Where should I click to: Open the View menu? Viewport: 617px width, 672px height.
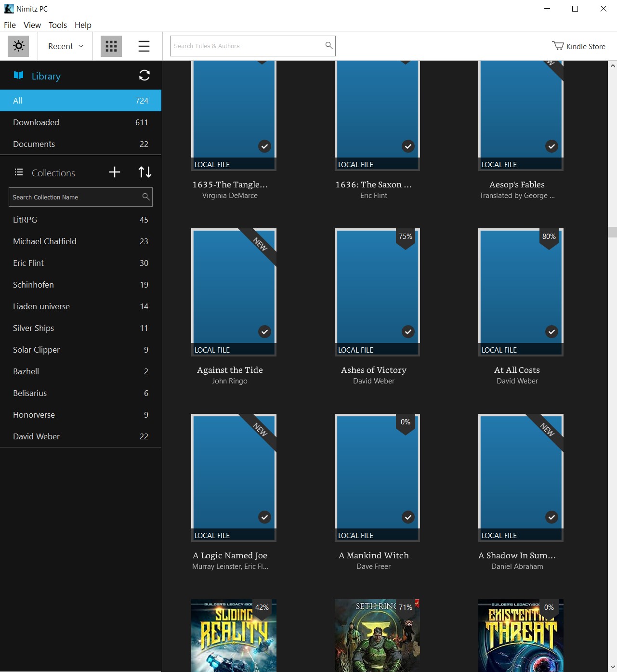coord(32,25)
